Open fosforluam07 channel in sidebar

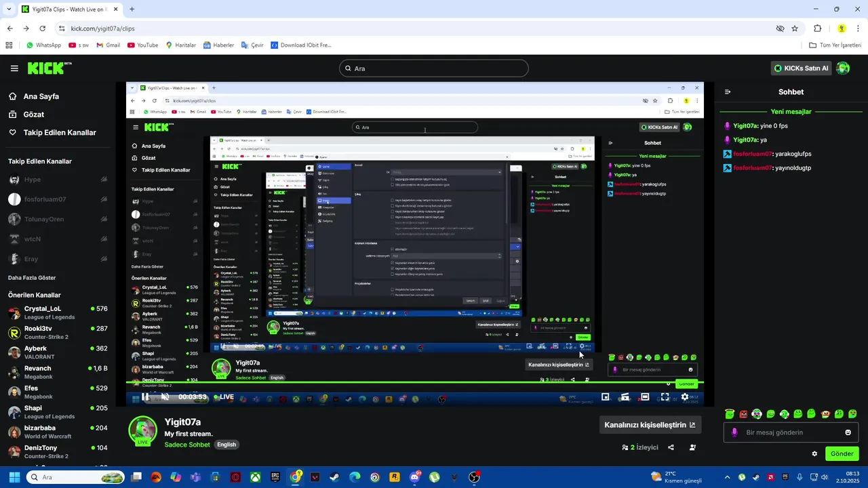coord(58,199)
